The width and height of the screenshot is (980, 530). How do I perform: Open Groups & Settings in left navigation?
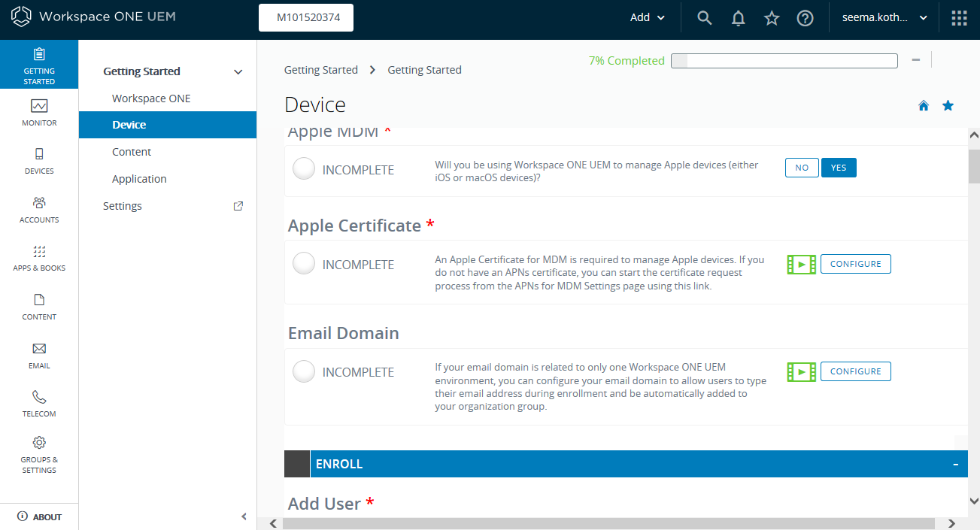click(39, 455)
